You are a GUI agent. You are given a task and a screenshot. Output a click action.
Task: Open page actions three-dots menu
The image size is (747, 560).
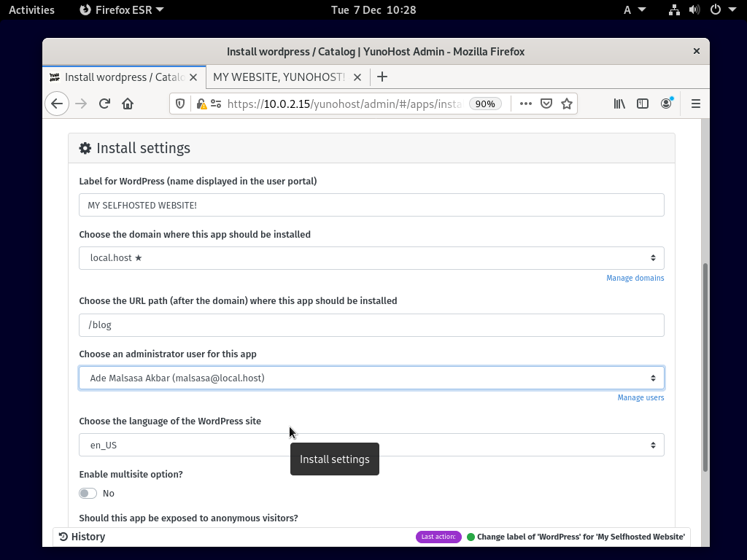click(525, 104)
